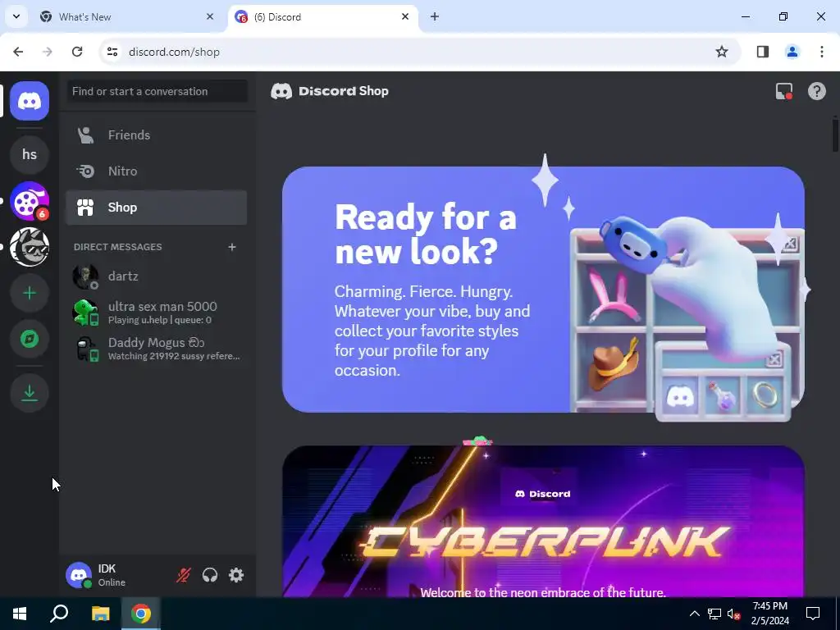This screenshot has width=840, height=630.
Task: Click 'Find or start a conversation' search box
Action: 157,91
